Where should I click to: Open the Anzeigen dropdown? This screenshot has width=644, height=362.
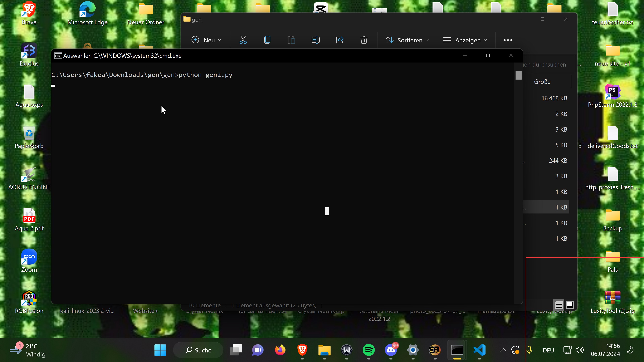coord(465,40)
